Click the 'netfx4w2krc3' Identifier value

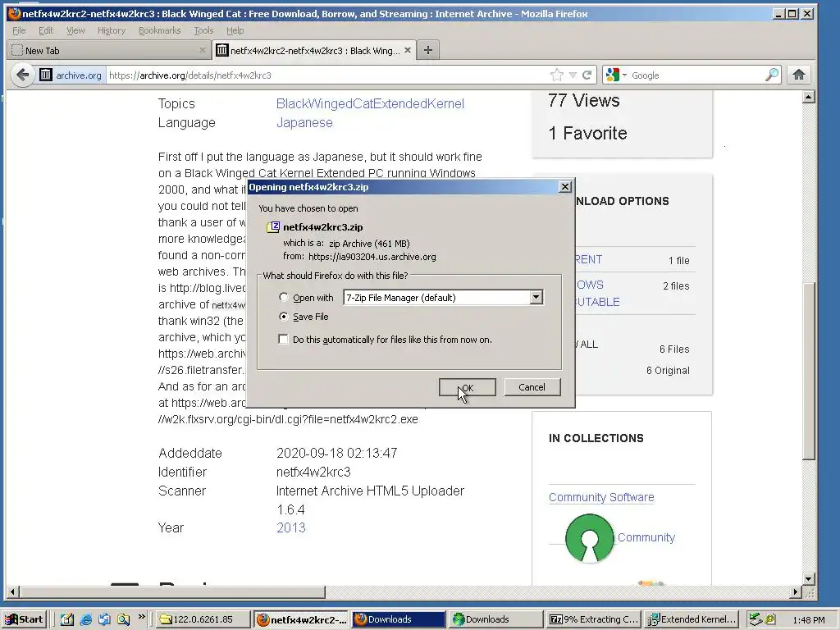click(x=313, y=472)
